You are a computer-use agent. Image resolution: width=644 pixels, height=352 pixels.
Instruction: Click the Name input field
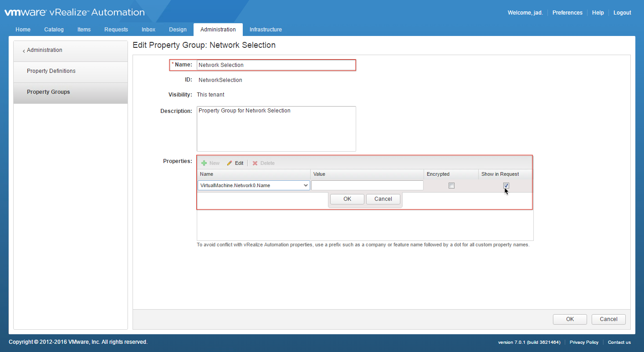tap(276, 65)
